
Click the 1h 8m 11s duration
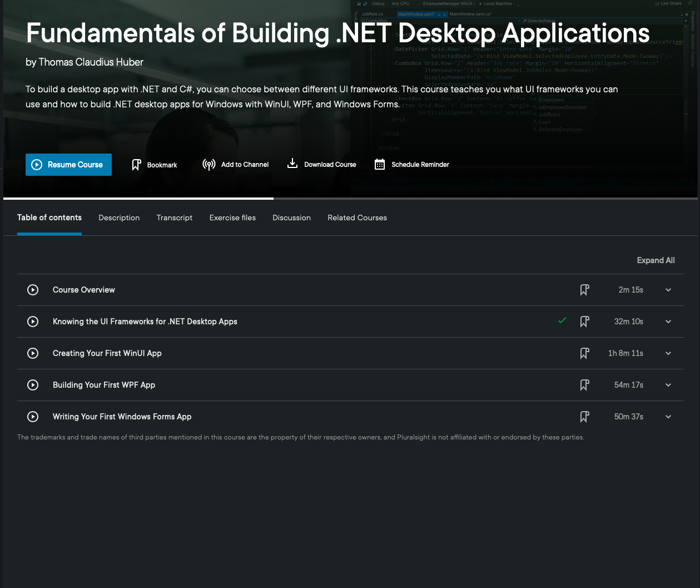tap(625, 353)
